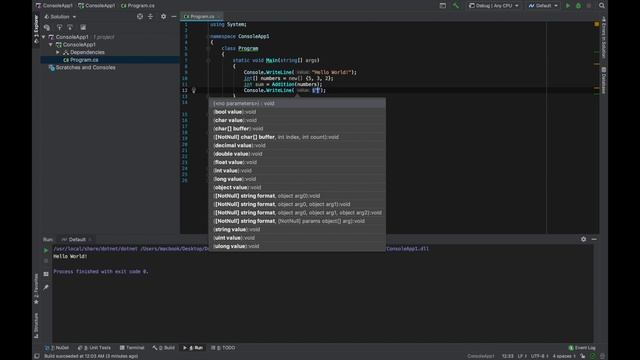Hide the Solution explorer panel with minus icon
This screenshot has height=360, width=640.
(x=174, y=16)
